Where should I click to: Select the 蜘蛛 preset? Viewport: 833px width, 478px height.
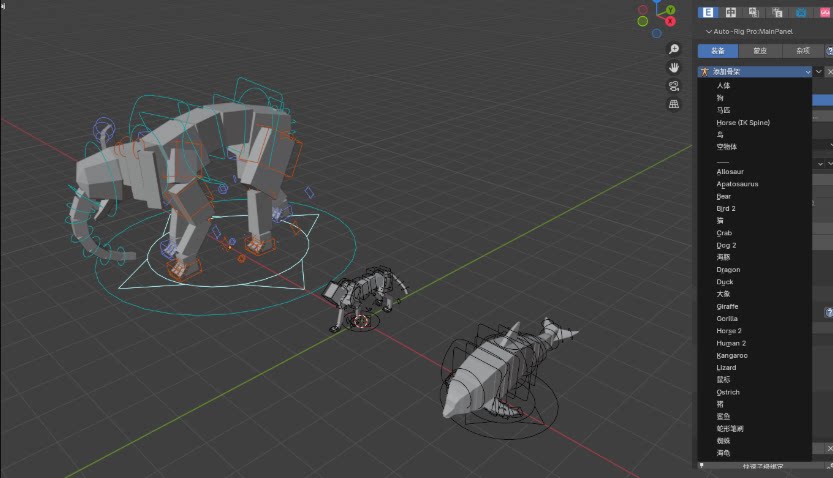(x=723, y=441)
